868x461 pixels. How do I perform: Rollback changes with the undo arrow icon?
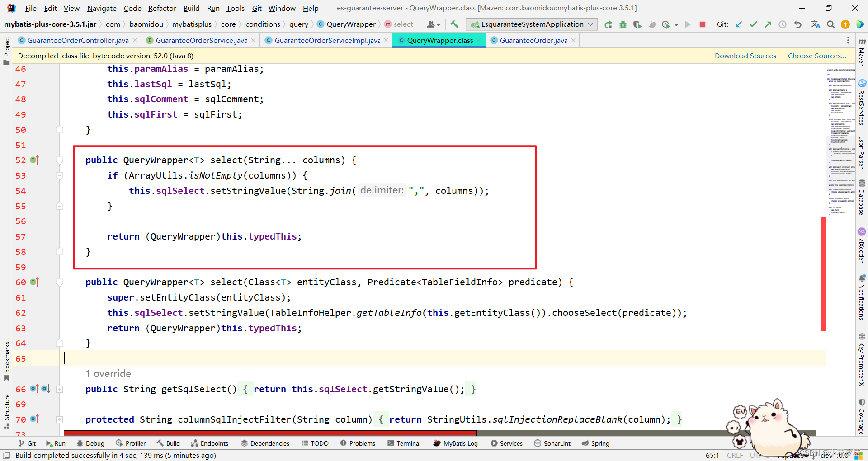(x=798, y=24)
